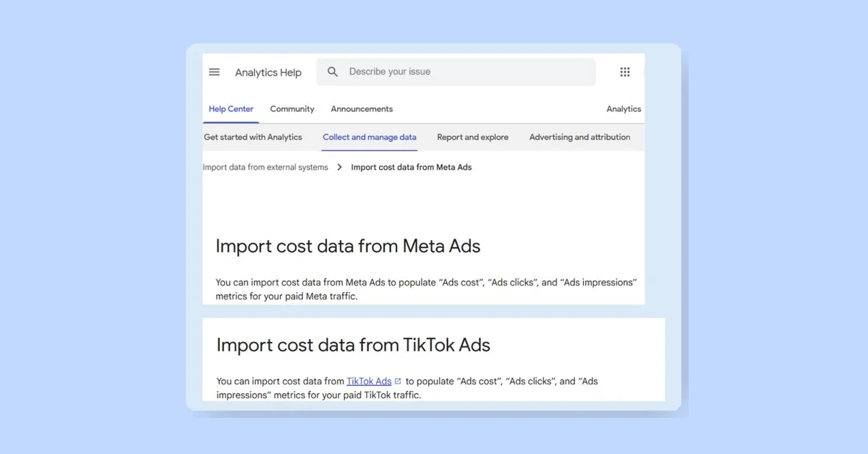Screen dimensions: 868x454
Task: Click the Analytics link in the top bar
Action: pyautogui.click(x=624, y=109)
